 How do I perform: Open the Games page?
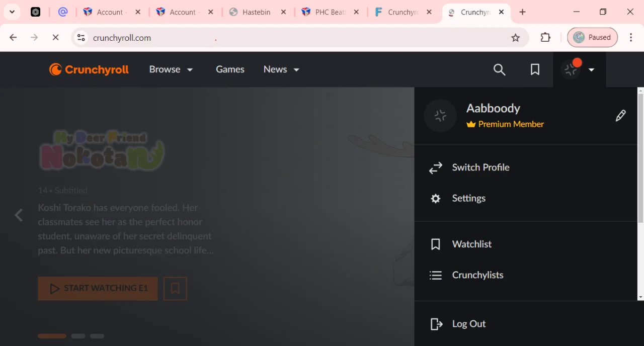click(x=230, y=69)
